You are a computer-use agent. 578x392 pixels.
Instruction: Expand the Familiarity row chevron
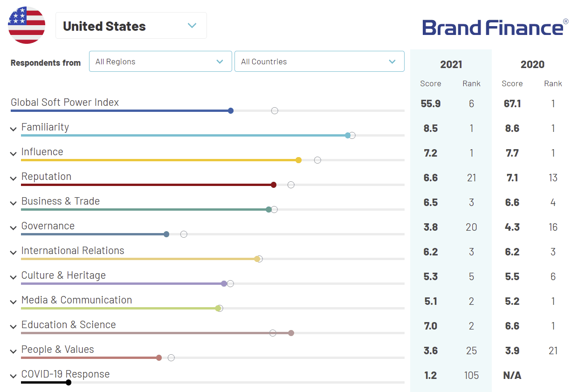[14, 129]
